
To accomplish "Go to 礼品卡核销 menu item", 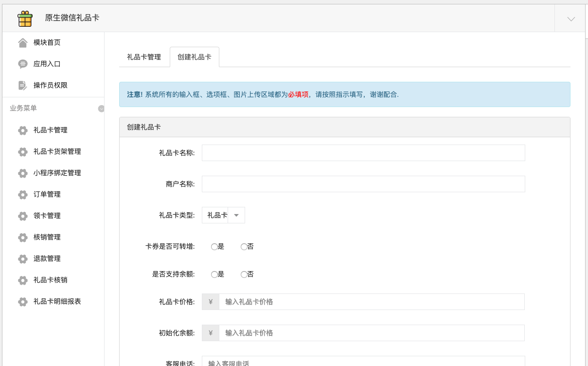I will (x=51, y=280).
